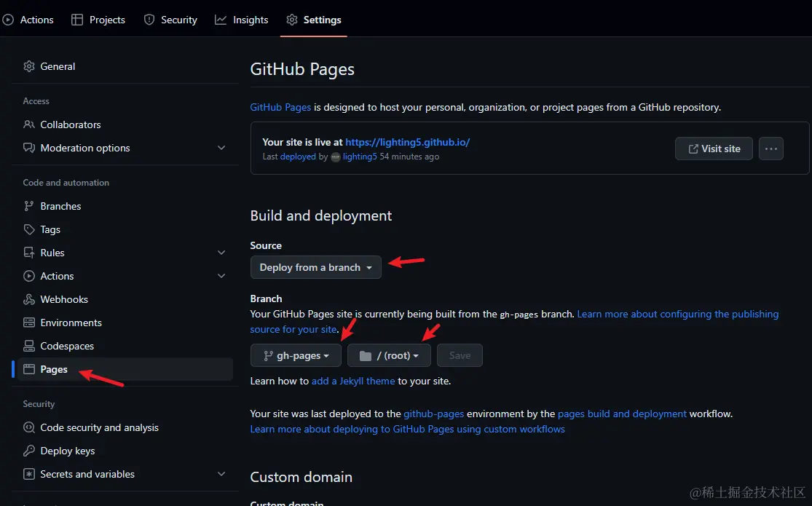Select Pages in the sidebar

point(125,369)
